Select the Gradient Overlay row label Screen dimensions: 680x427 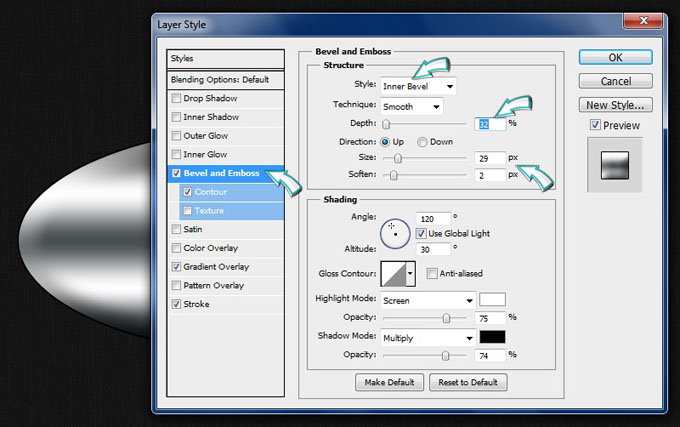point(216,267)
